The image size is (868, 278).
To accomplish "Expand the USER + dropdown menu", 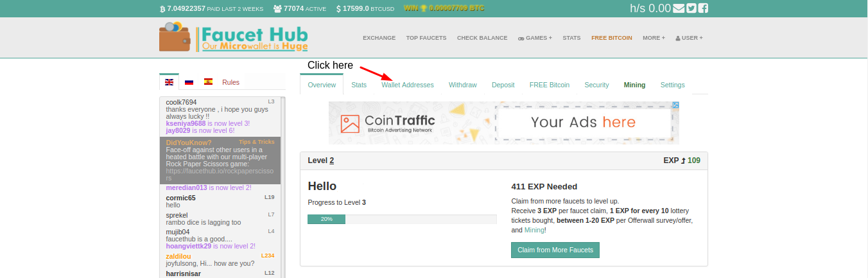I will [x=689, y=38].
